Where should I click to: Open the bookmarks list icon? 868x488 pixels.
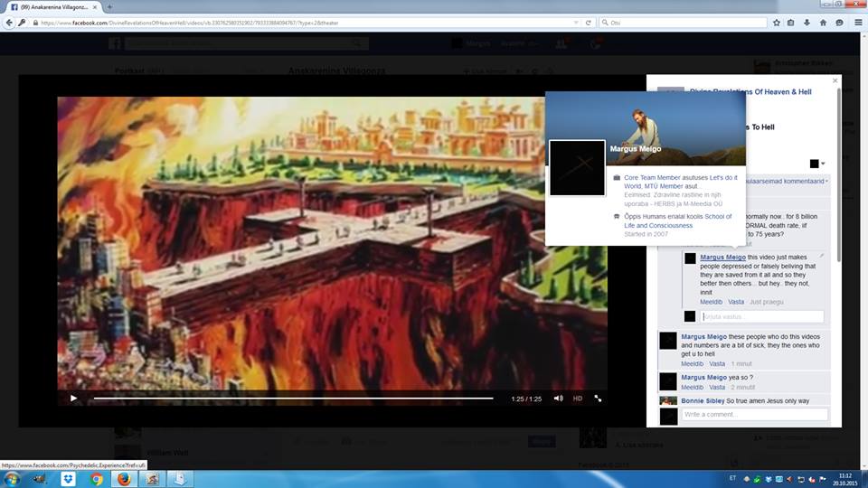790,23
